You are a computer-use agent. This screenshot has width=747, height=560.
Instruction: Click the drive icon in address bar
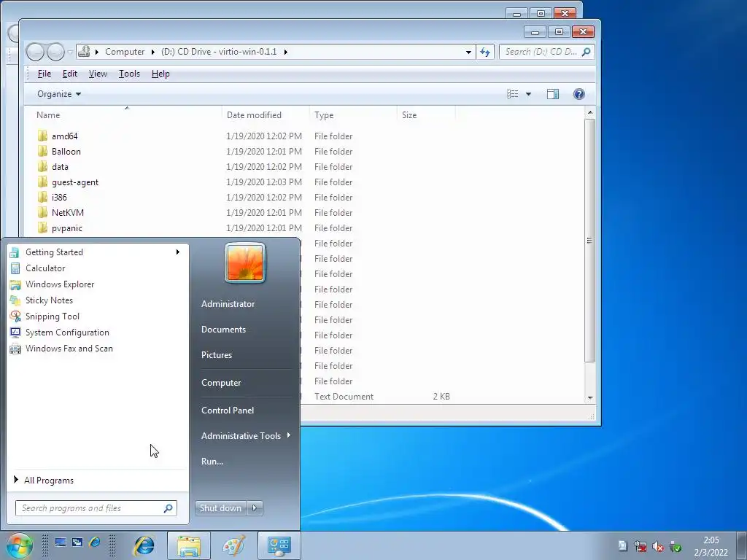click(x=85, y=52)
